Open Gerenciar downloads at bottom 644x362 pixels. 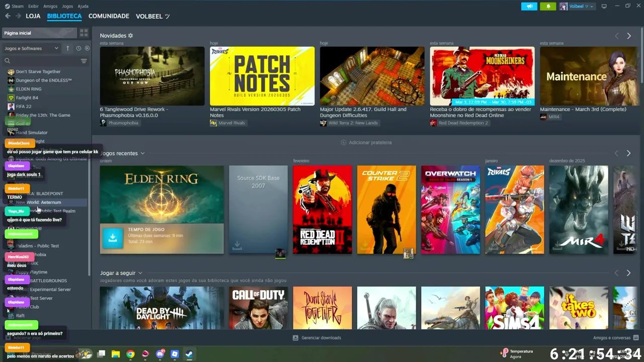[316, 338]
